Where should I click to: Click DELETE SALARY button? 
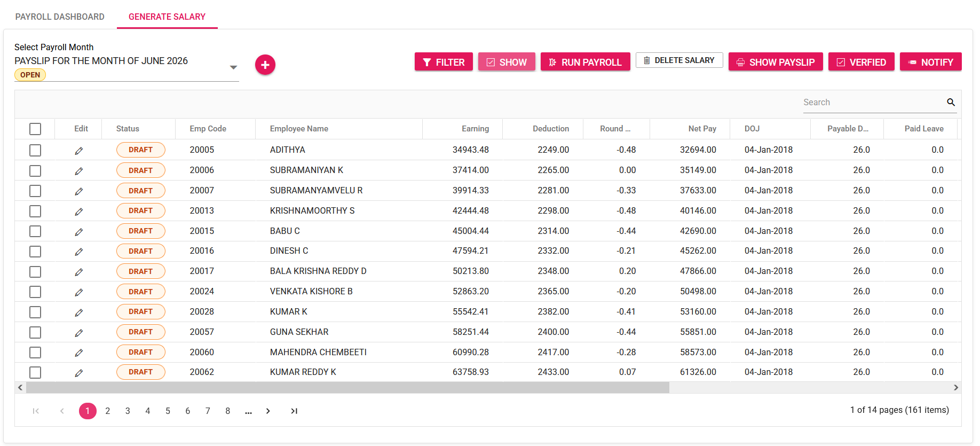pos(679,60)
